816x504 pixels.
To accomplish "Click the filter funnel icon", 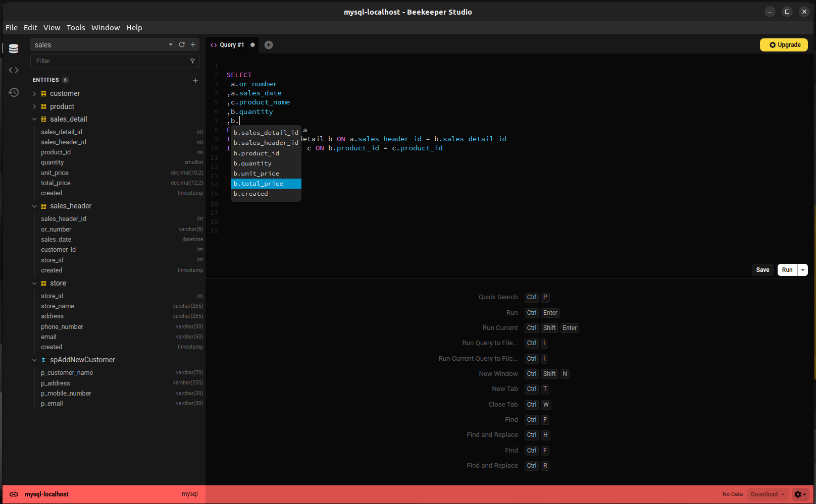I will coord(192,61).
